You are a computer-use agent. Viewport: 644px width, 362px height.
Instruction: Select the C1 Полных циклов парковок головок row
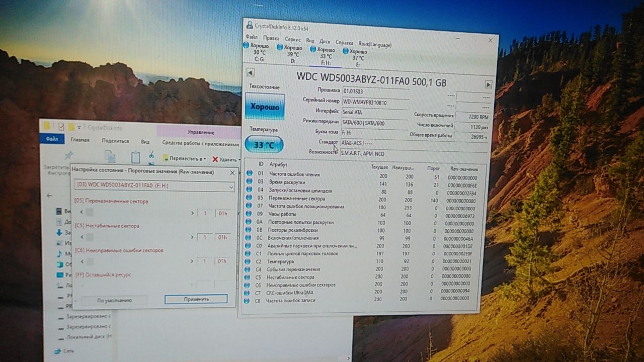(361, 254)
